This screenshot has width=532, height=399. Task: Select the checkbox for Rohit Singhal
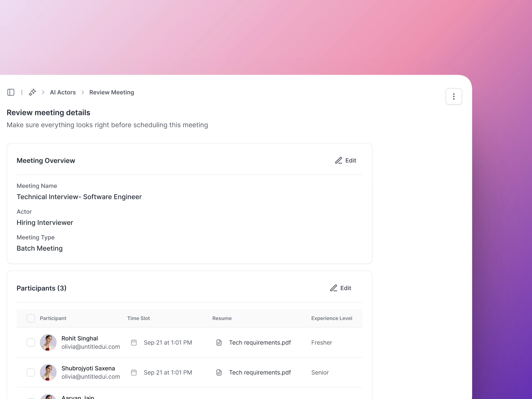(x=31, y=342)
